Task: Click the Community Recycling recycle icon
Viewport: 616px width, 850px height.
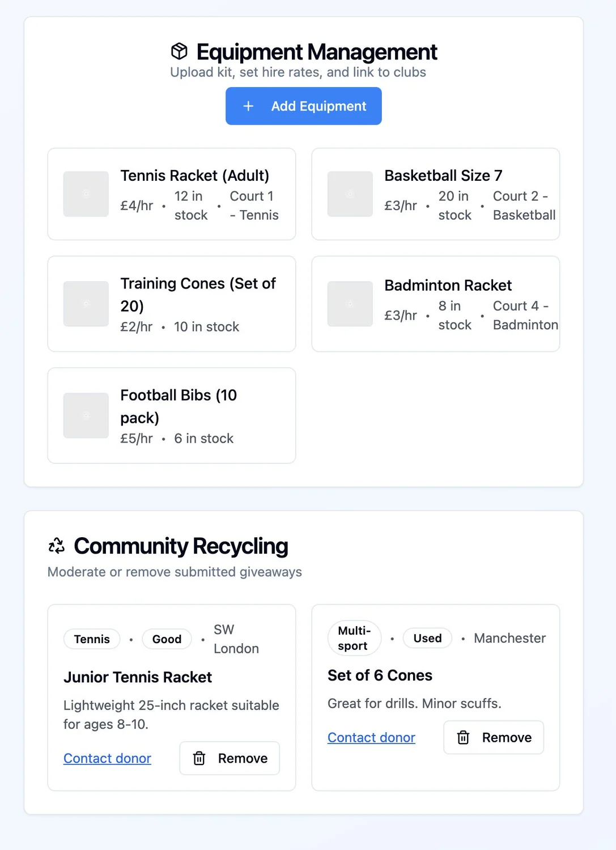Action: click(57, 546)
